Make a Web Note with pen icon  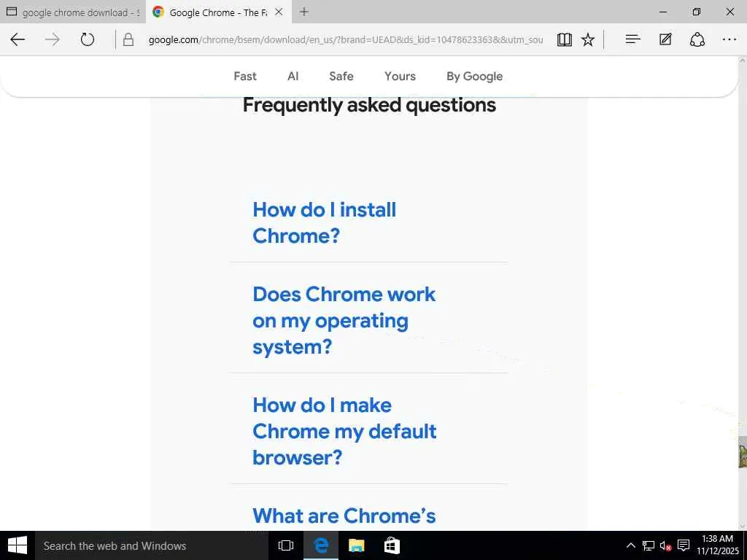[x=665, y=39]
